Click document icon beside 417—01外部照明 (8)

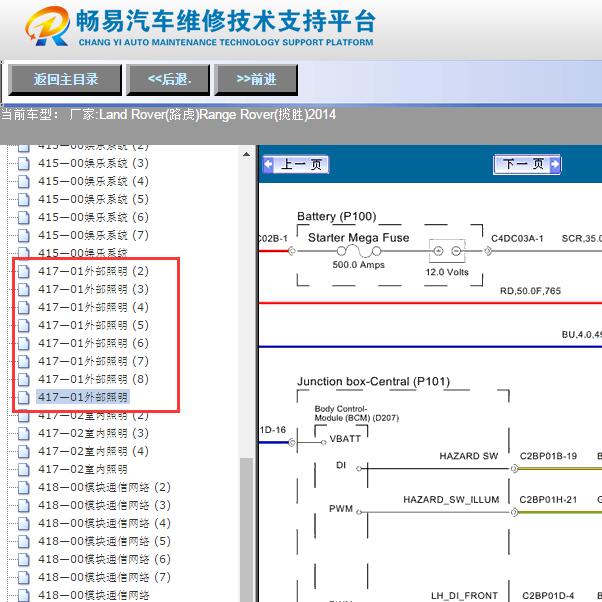pos(24,380)
